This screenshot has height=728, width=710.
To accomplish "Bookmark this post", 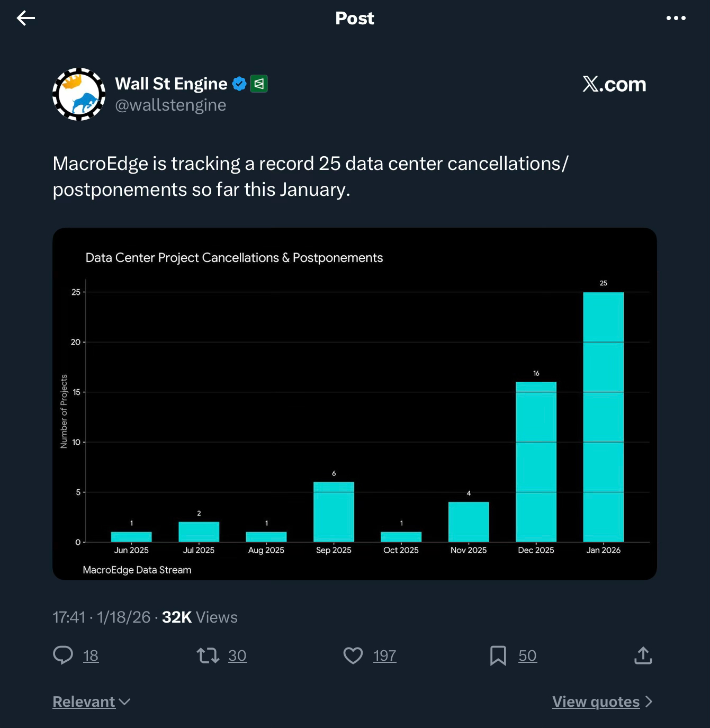I will [498, 655].
